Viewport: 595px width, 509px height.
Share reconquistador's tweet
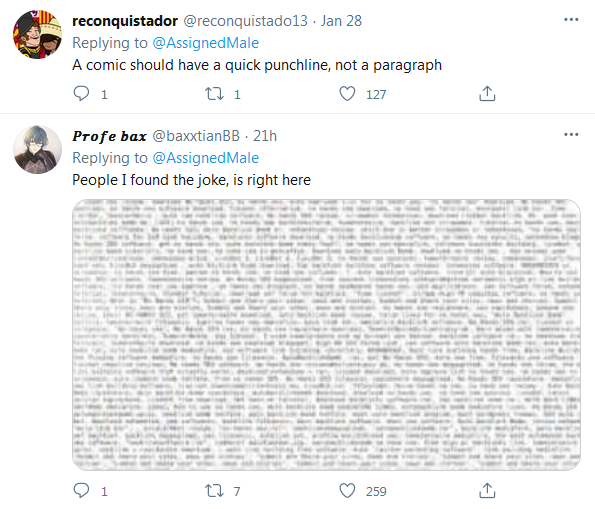(x=487, y=93)
